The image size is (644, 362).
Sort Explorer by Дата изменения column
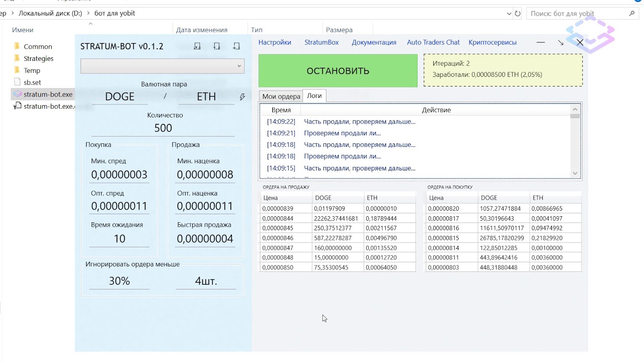(202, 30)
